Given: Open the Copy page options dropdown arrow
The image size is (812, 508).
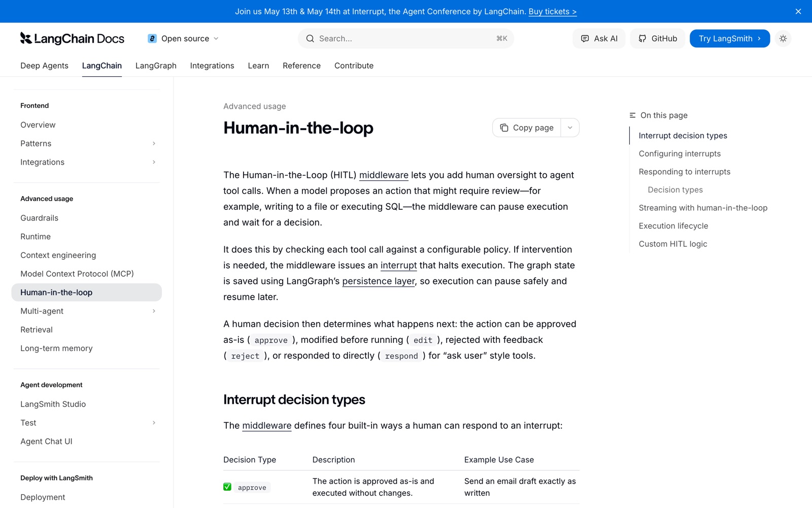Looking at the screenshot, I should [x=570, y=128].
